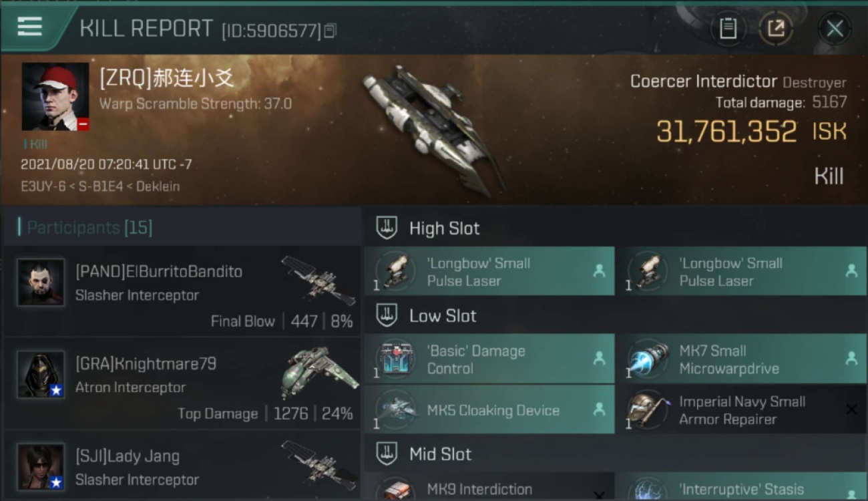Select the 'Basic' Damage Control module icon
This screenshot has width=868, height=501.
point(396,359)
